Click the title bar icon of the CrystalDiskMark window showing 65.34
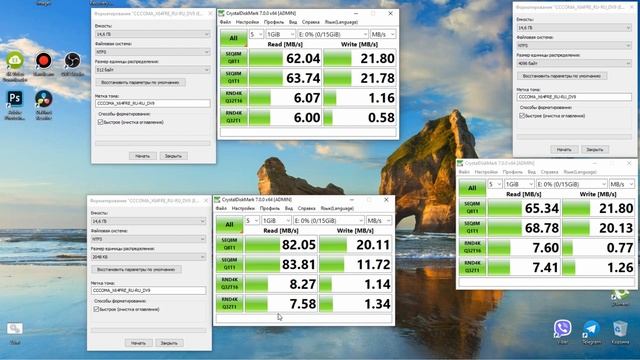 [460, 163]
